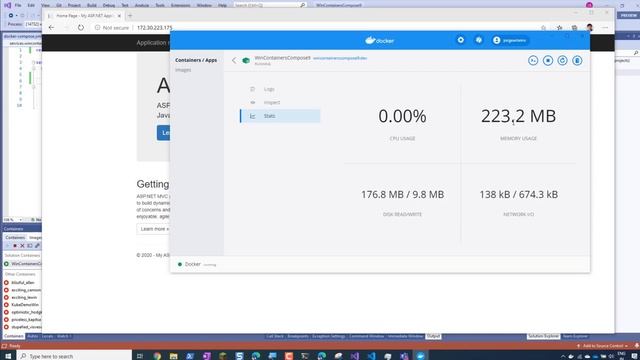Viewport: 640px width, 360px height.
Task: Switch to Containers tab in VS panel
Action: pos(15,238)
